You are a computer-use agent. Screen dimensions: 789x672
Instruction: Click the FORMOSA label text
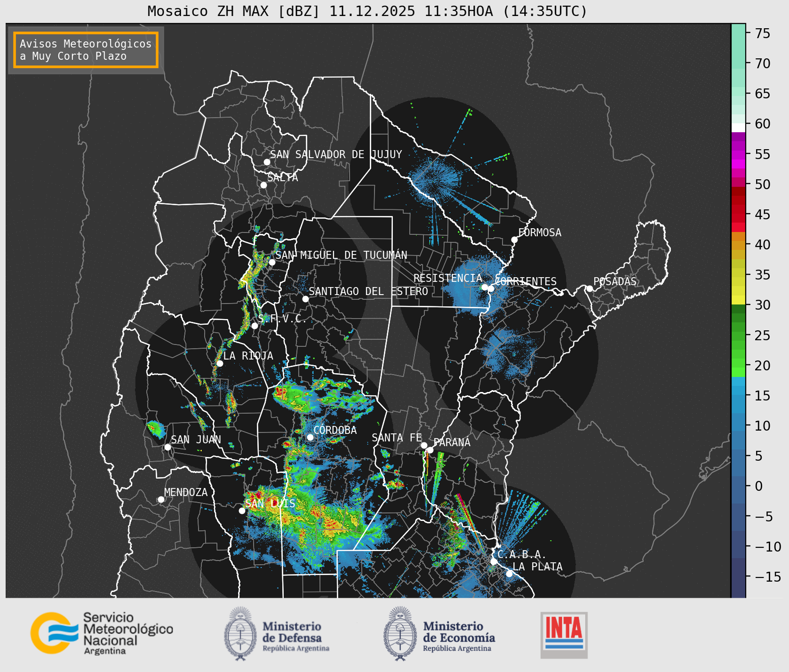point(540,232)
